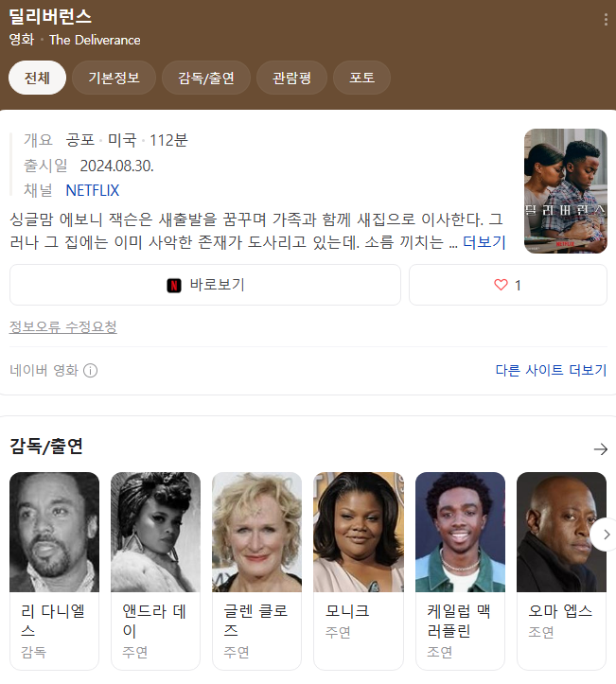The height and width of the screenshot is (684, 616).
Task: Click the 모니크 name text
Action: point(347,611)
